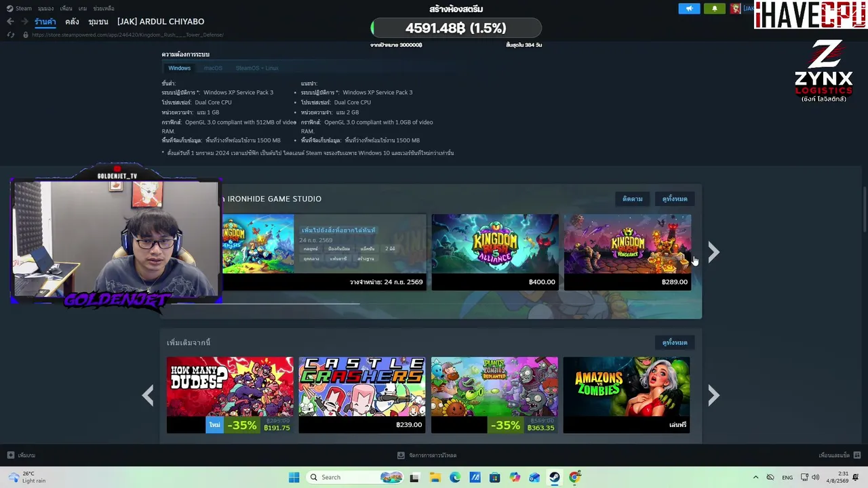The image size is (868, 488).
Task: Show previous games in the เพิ่มเติมจากนี้ carousel
Action: [x=148, y=395]
